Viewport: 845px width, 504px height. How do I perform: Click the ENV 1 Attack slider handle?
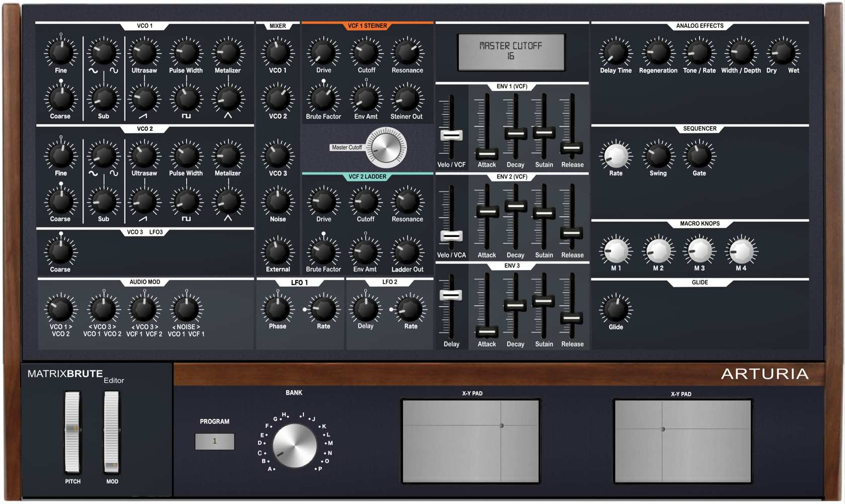[x=487, y=153]
